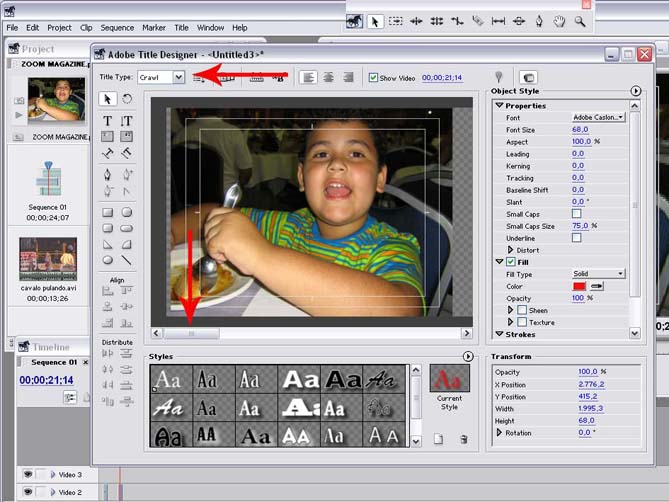Image resolution: width=669 pixels, height=502 pixels.
Task: Click the red Fill color swatch
Action: click(x=579, y=286)
